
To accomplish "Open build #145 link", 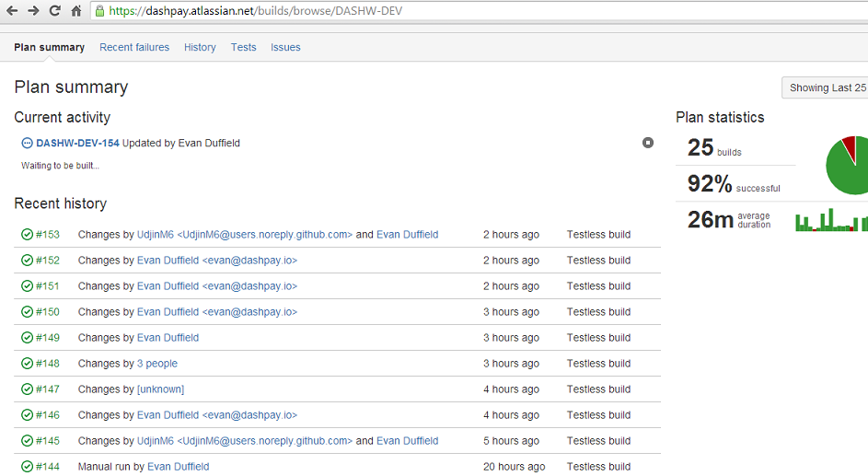I will (x=48, y=441).
